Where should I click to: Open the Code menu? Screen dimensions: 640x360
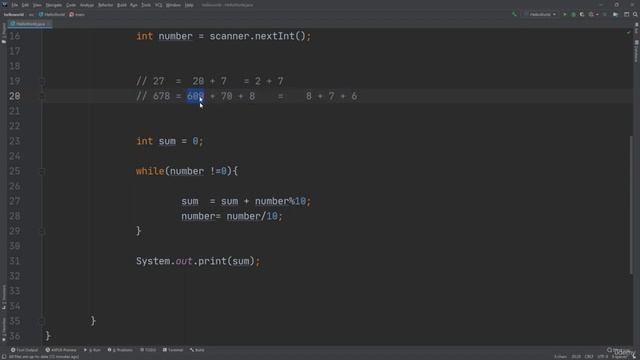coord(71,5)
